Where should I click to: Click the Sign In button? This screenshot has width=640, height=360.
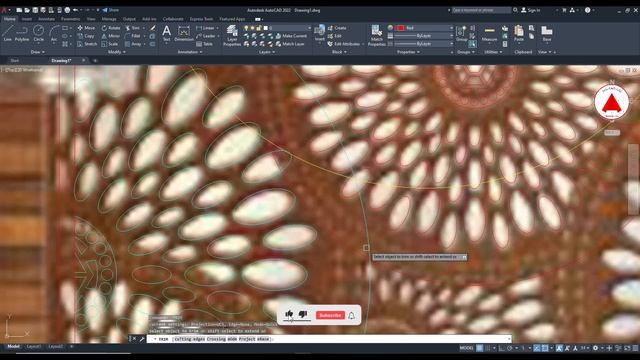point(531,10)
